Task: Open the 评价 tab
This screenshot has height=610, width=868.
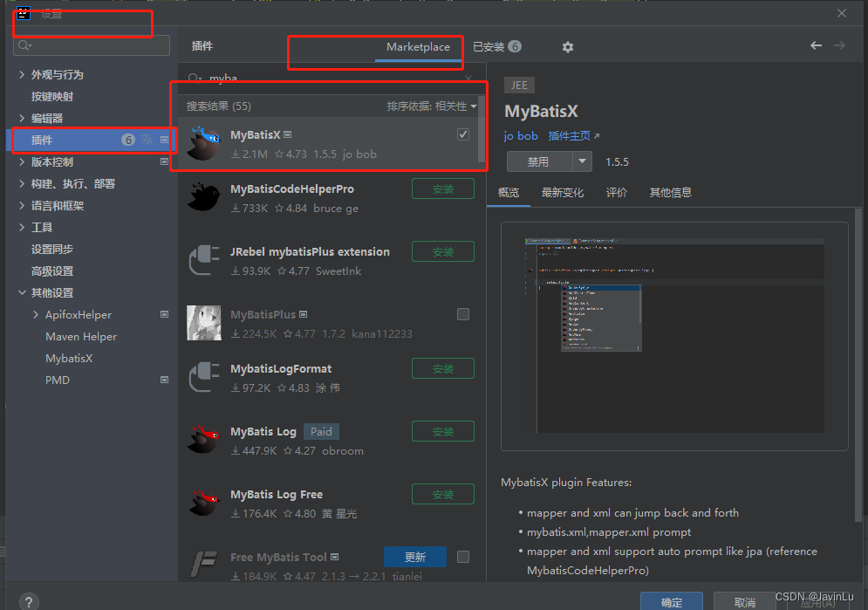Action: pos(616,193)
